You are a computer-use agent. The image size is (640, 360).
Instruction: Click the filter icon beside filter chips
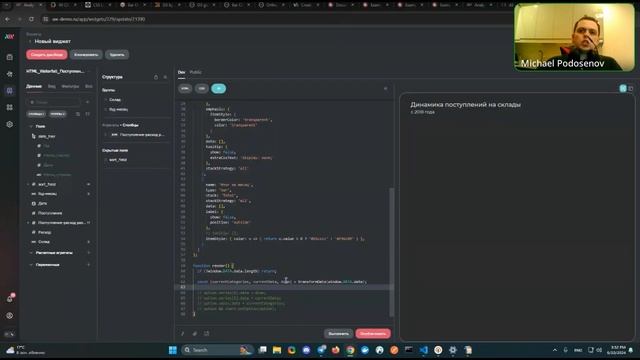[x=87, y=114]
